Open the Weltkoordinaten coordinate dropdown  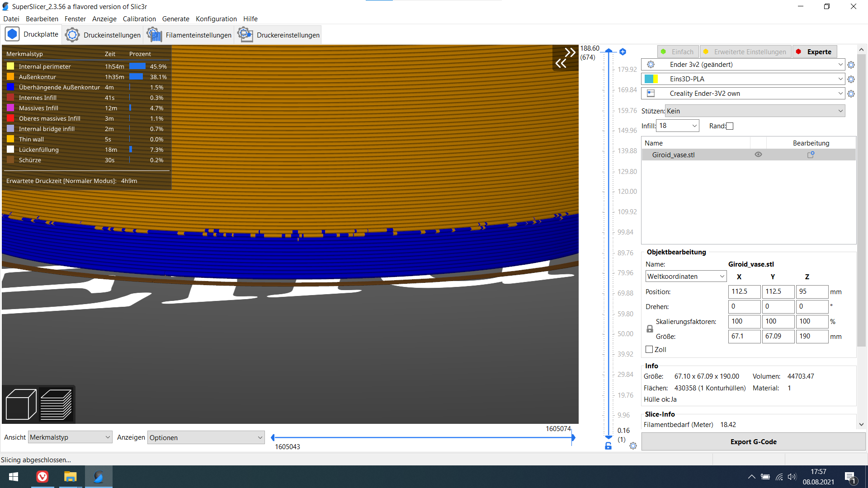click(x=685, y=276)
